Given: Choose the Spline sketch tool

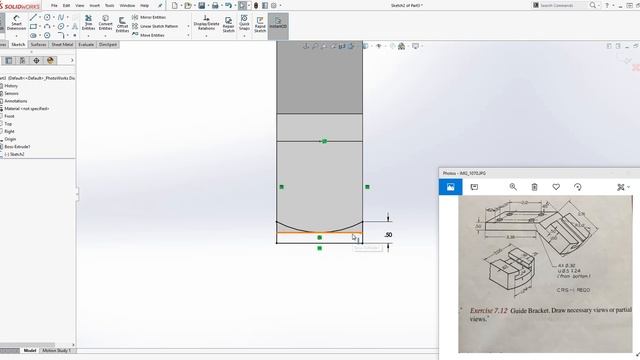Looking at the screenshot, I should click(x=61, y=17).
